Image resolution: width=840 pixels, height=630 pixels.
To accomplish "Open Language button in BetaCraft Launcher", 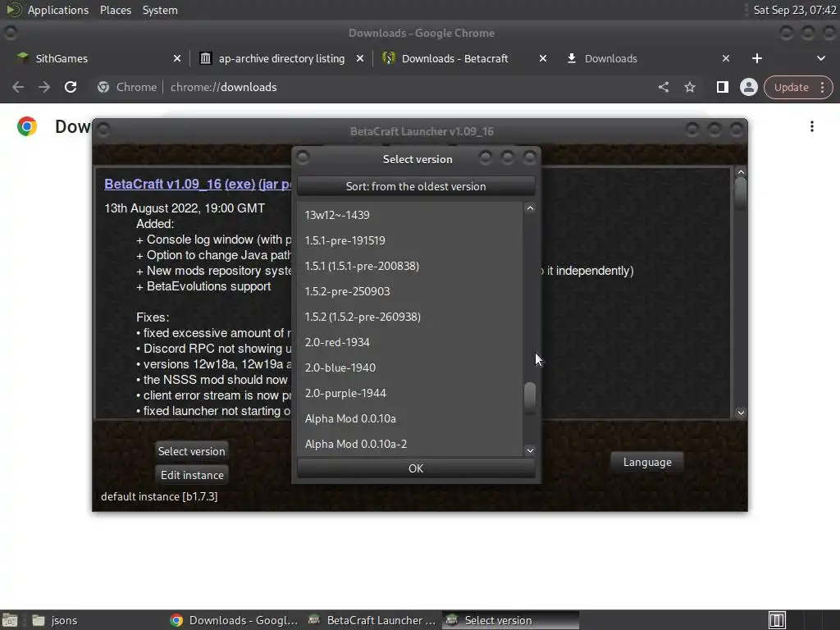I will 647,463.
